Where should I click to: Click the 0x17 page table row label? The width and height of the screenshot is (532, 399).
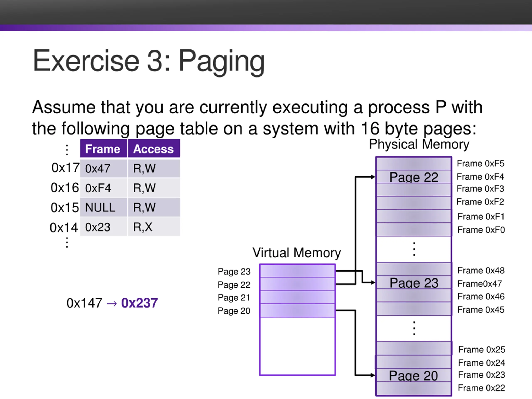[x=65, y=168]
